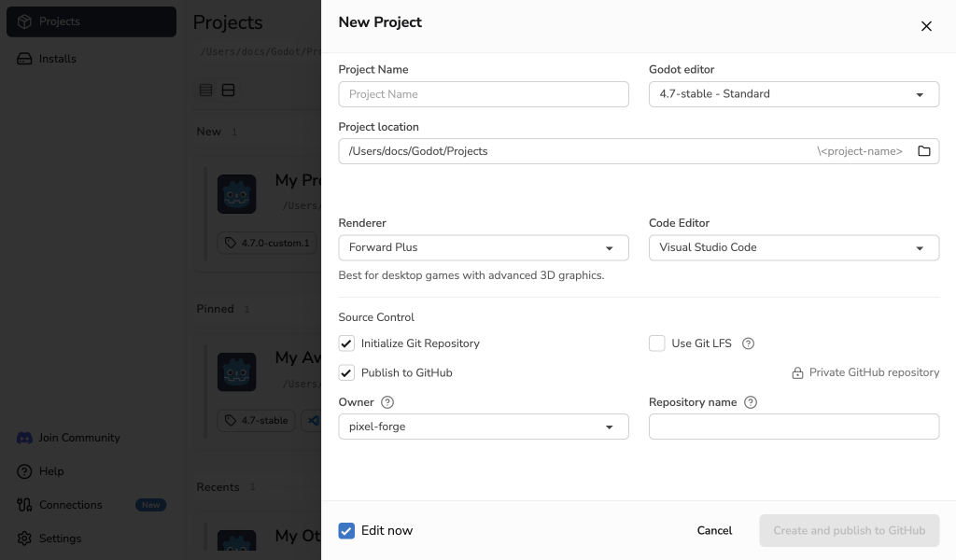Viewport: 956px width, 560px height.
Task: Enable the Use Git LFS checkbox
Action: point(656,343)
